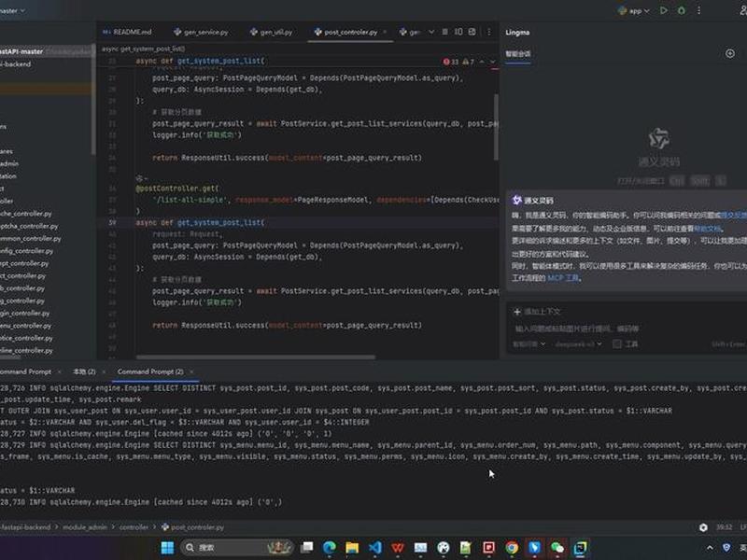
Task: Open the 智能会话 tab in the Lingma panel
Action: [518, 54]
